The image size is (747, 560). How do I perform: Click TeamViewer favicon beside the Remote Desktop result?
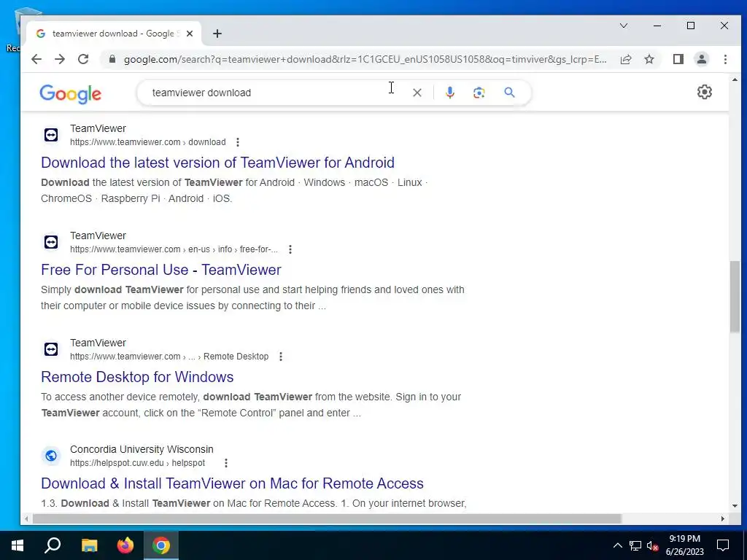(51, 349)
